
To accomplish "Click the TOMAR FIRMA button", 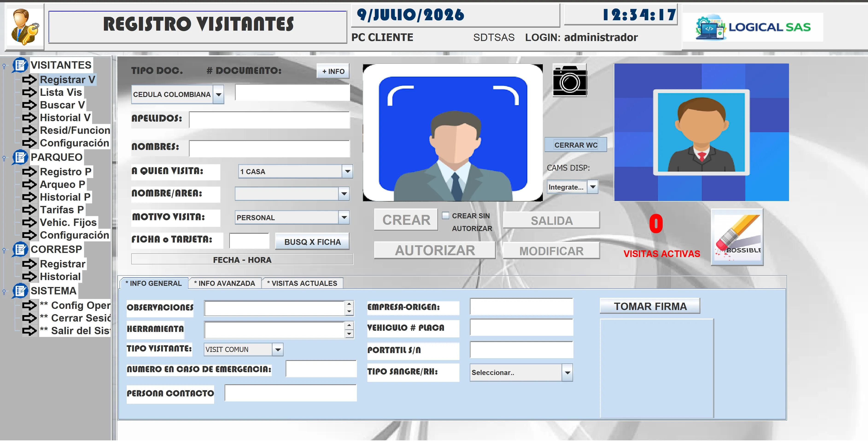I will pyautogui.click(x=650, y=306).
